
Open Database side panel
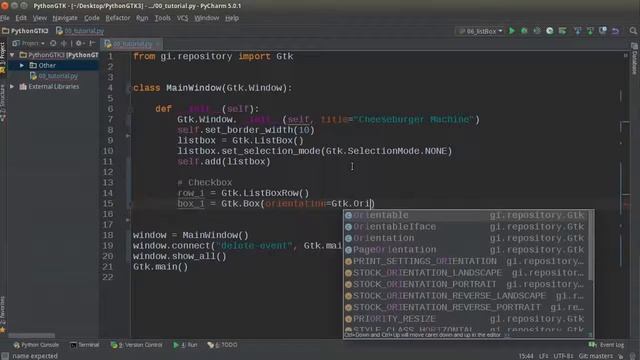tap(634, 58)
